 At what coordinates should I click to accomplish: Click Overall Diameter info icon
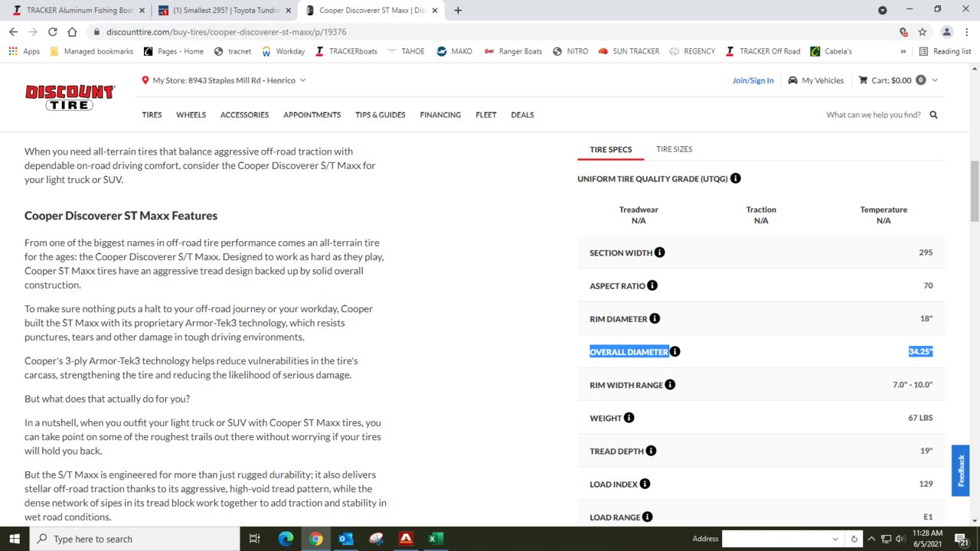click(675, 352)
